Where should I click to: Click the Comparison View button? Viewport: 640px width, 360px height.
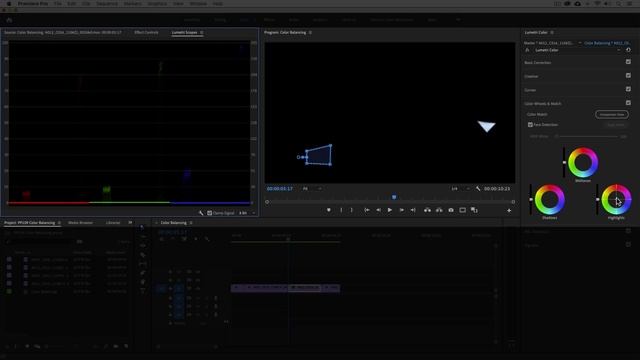point(612,115)
